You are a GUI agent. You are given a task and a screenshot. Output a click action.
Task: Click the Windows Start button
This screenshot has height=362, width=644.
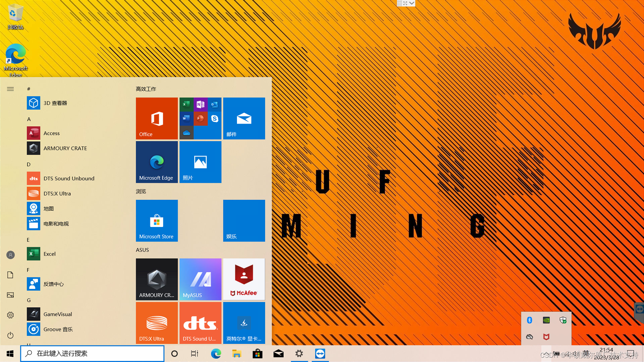pos(10,354)
